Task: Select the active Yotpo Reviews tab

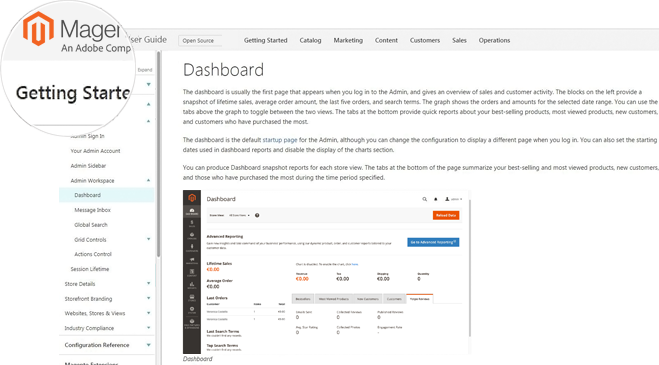Action: tap(419, 299)
